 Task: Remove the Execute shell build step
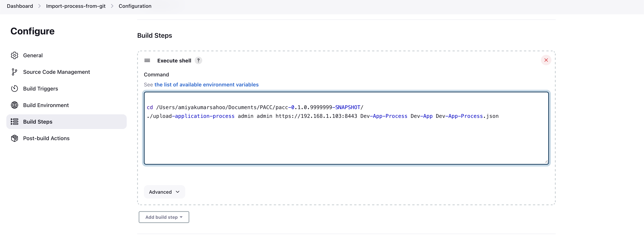[546, 60]
